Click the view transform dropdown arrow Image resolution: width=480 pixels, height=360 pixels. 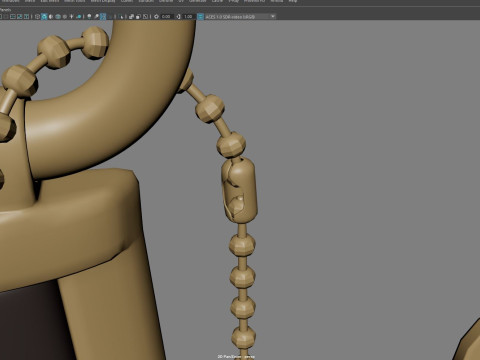click(x=273, y=17)
